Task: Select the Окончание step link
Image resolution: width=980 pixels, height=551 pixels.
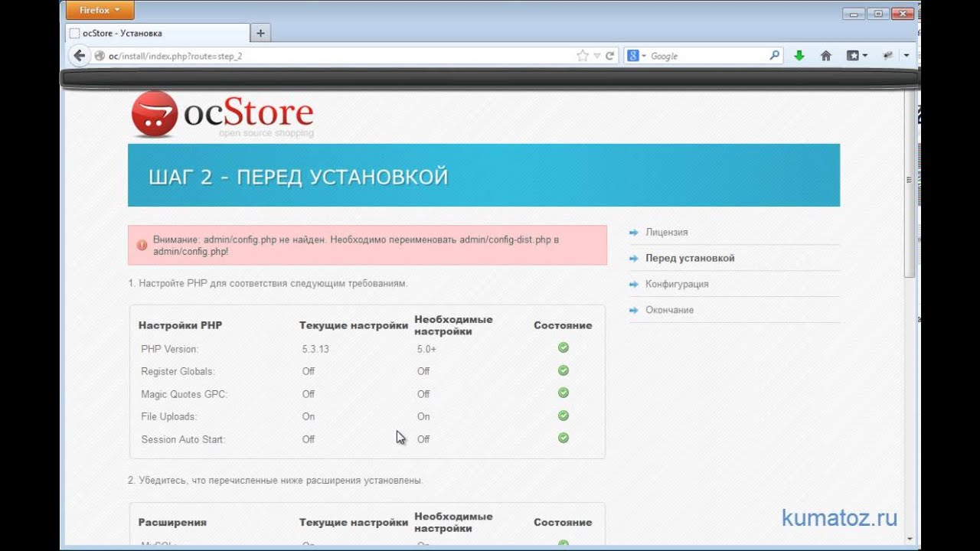Action: pyautogui.click(x=669, y=310)
